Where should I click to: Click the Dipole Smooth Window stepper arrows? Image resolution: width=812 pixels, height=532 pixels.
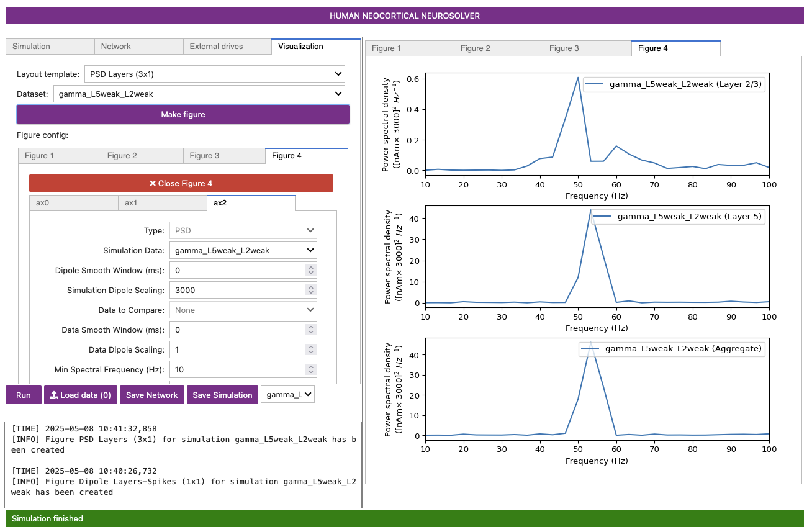(x=311, y=270)
